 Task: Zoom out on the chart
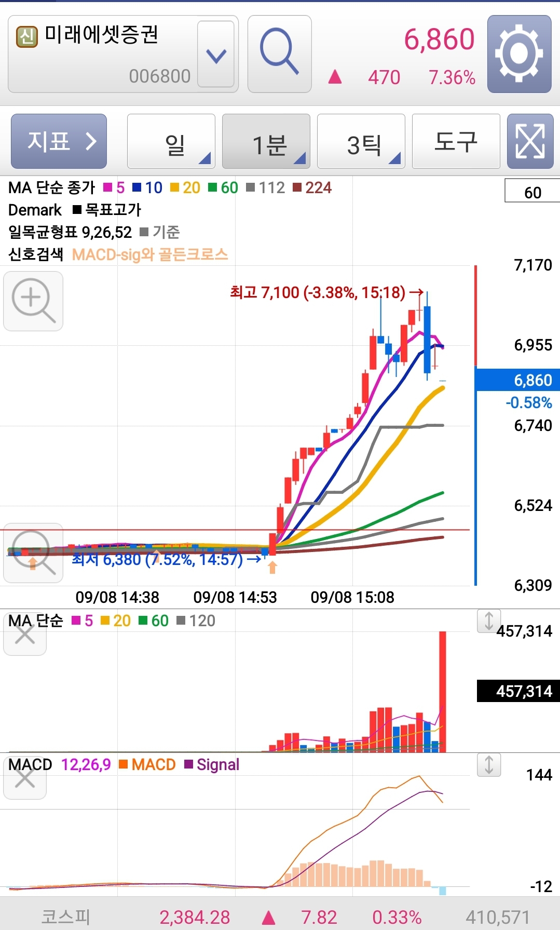(33, 552)
